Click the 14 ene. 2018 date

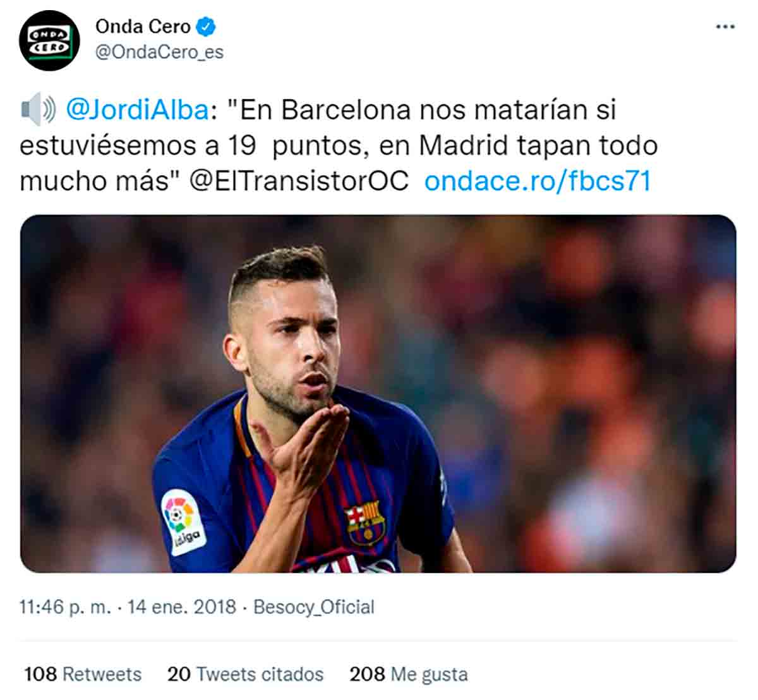(x=182, y=607)
